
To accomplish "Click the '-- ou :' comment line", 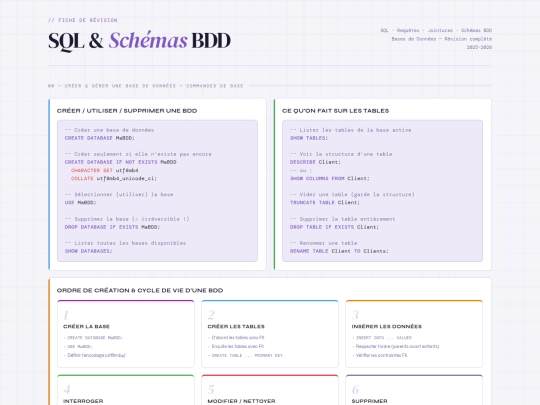I will point(301,170).
